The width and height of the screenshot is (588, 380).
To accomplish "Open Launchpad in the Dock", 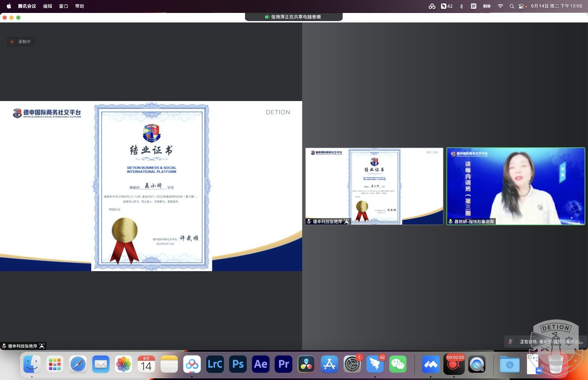I will pyautogui.click(x=55, y=364).
